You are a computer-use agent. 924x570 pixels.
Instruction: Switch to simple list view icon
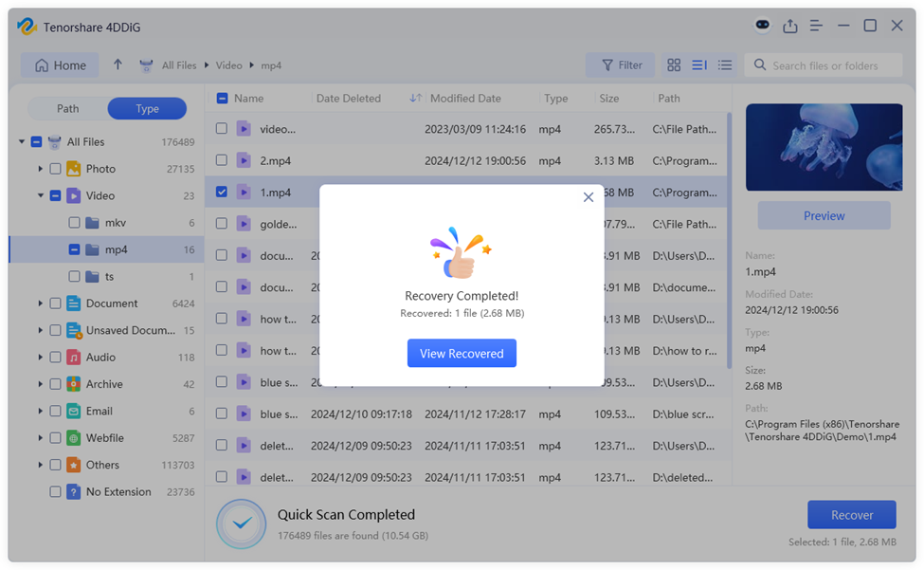[725, 65]
